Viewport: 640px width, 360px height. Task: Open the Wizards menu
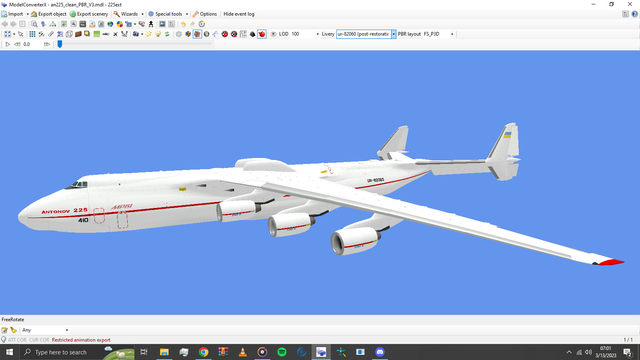[126, 14]
